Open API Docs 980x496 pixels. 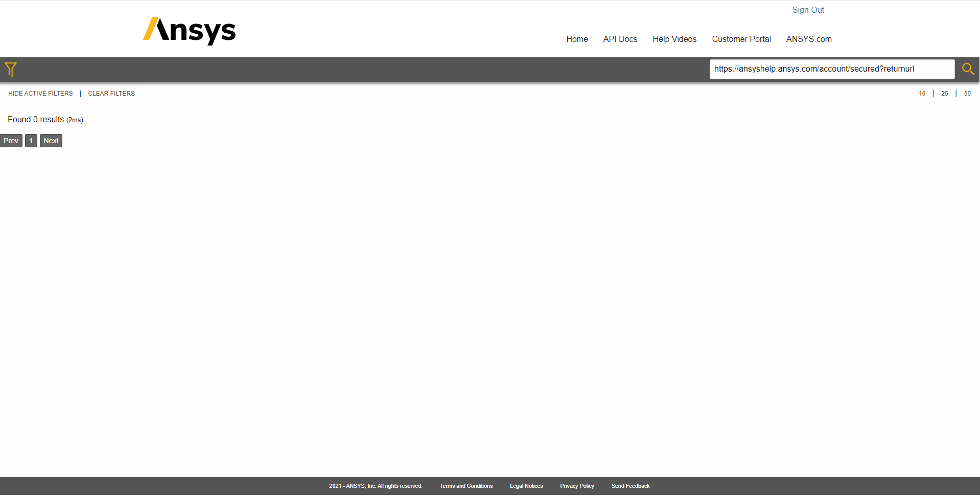tap(620, 39)
